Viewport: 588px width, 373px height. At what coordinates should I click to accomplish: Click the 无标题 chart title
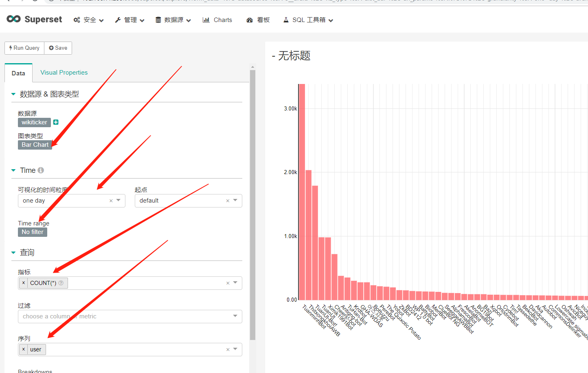point(294,56)
